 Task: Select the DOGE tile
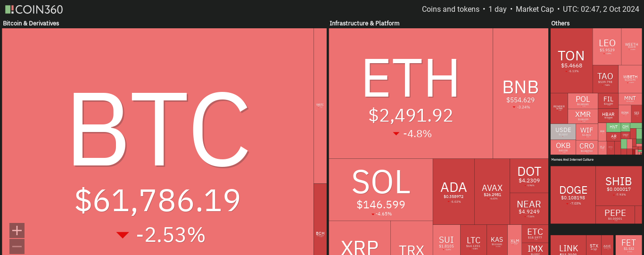coord(573,195)
